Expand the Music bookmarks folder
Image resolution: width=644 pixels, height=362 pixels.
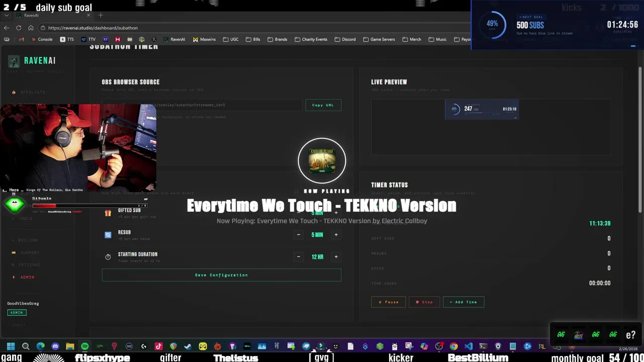click(437, 39)
